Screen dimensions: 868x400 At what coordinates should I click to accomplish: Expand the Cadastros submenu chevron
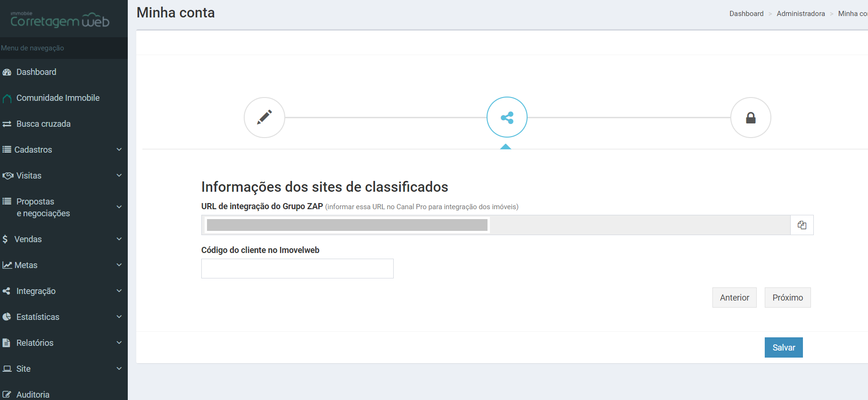point(119,149)
